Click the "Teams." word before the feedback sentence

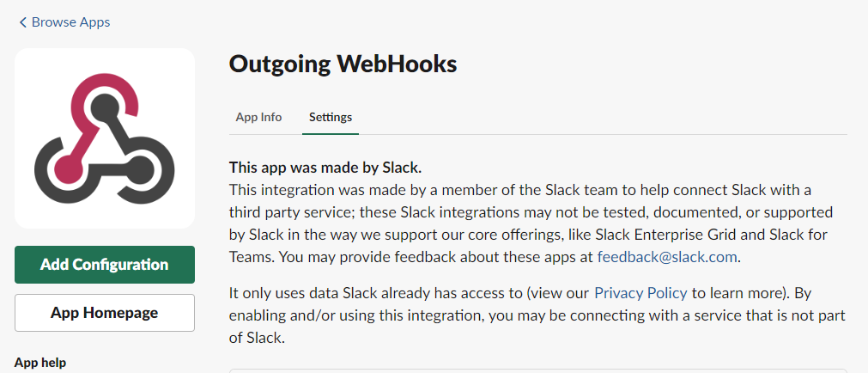(x=249, y=256)
